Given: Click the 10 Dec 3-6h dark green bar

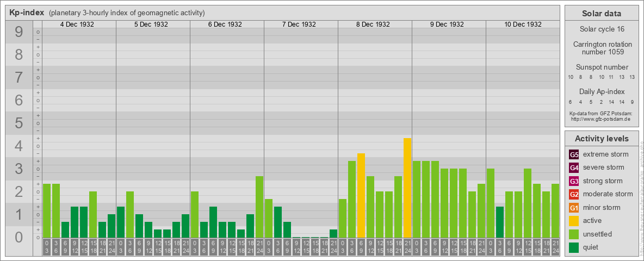Looking at the screenshot, I should [499, 222].
